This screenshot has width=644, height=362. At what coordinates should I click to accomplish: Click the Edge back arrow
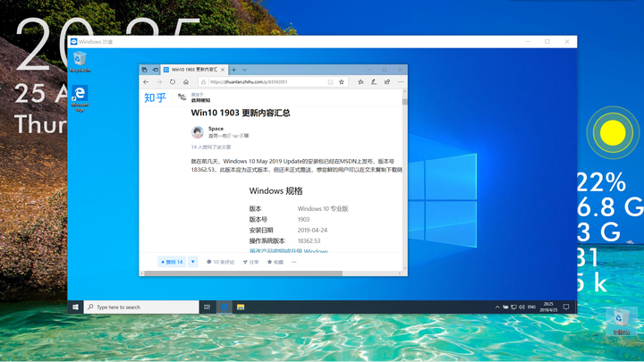pyautogui.click(x=146, y=82)
